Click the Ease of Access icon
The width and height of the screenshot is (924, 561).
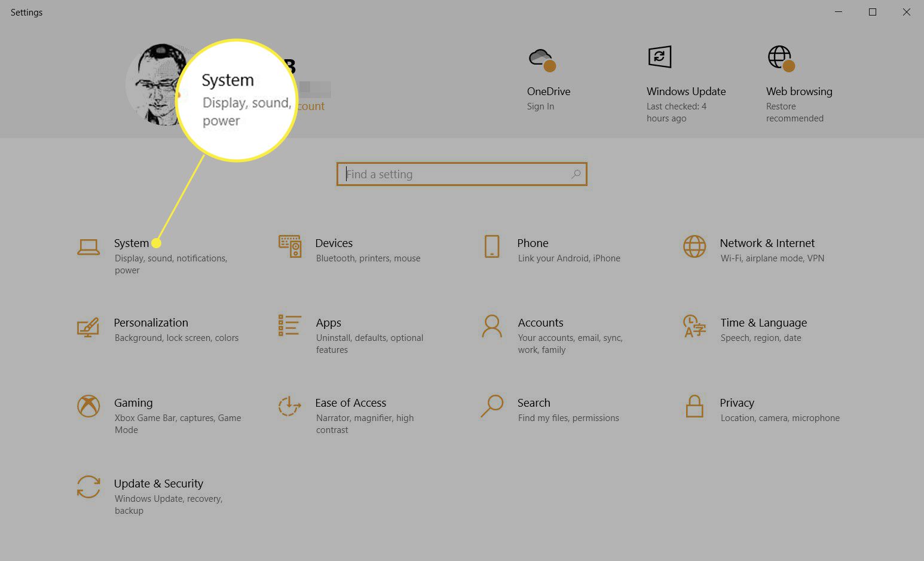(x=289, y=406)
